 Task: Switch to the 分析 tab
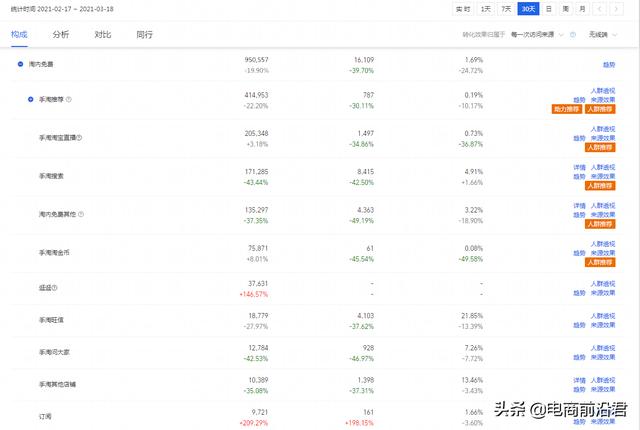click(61, 34)
